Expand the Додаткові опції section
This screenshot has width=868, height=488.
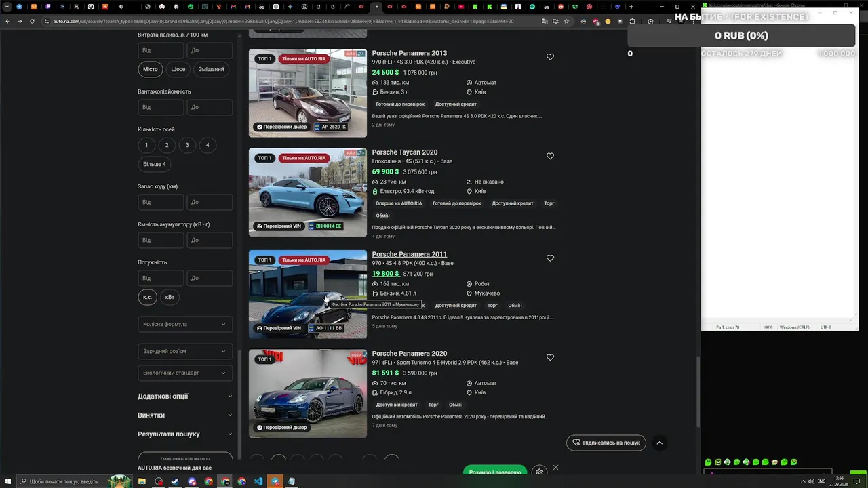point(185,396)
